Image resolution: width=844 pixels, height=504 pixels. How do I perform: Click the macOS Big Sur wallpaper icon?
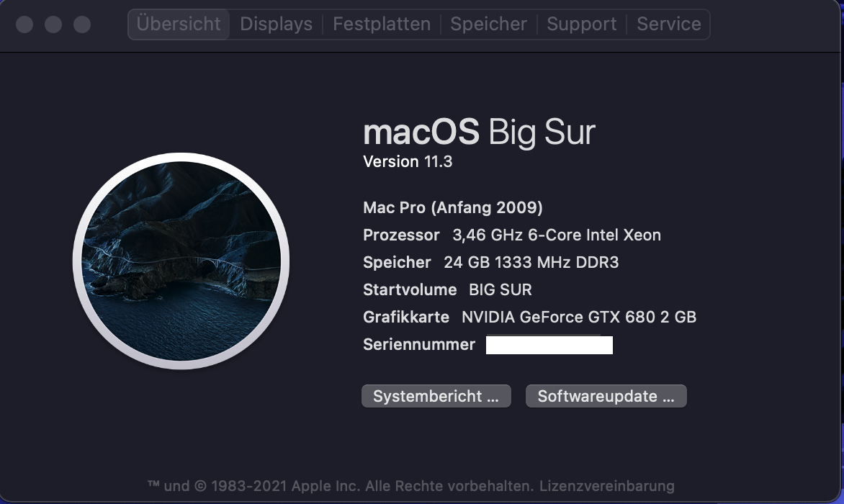[x=181, y=261]
